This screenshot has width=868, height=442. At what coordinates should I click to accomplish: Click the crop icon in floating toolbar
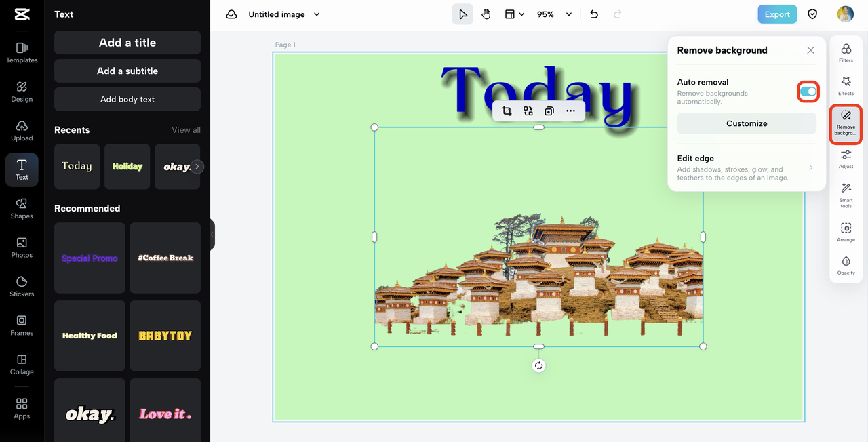(x=507, y=111)
